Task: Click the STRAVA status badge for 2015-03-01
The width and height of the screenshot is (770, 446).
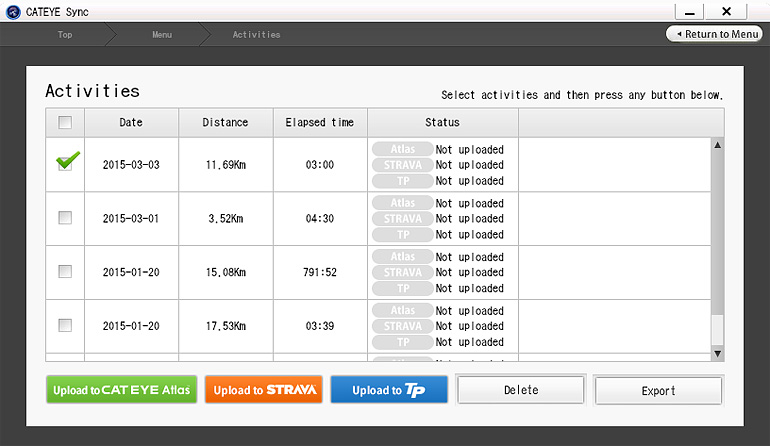Action: tap(402, 219)
